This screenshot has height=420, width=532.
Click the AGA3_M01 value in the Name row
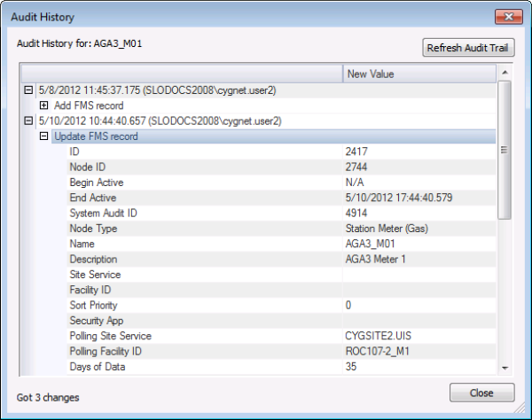click(x=370, y=244)
